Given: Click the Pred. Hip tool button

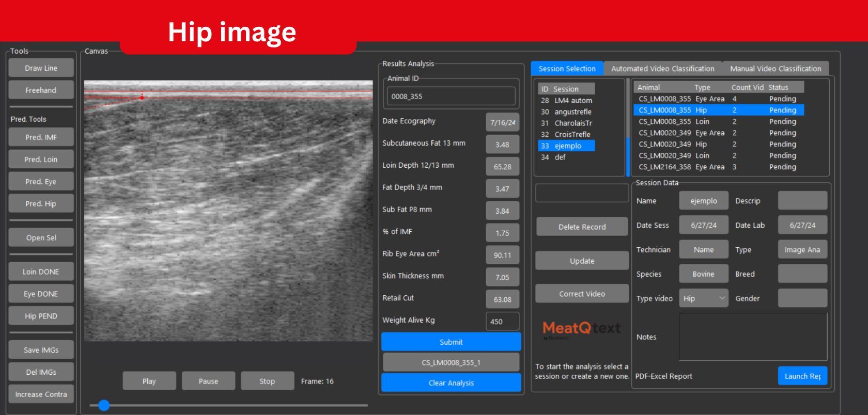Looking at the screenshot, I should pyautogui.click(x=41, y=204).
